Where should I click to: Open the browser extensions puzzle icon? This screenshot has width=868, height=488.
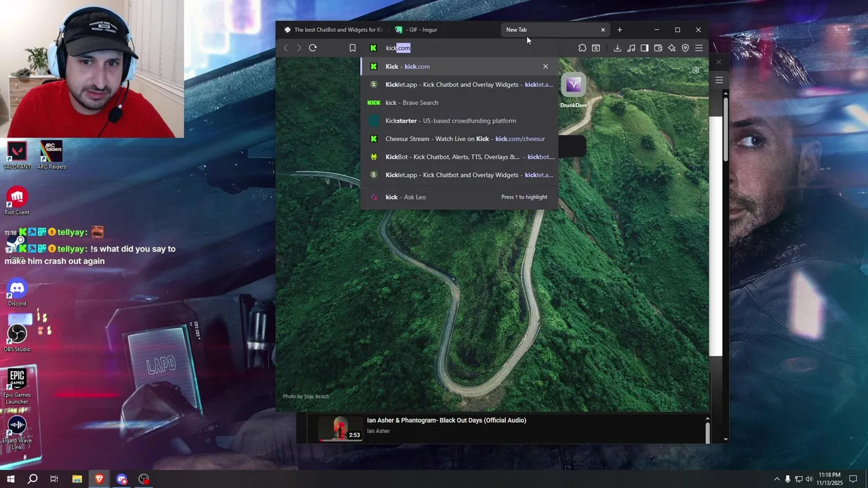[583, 48]
